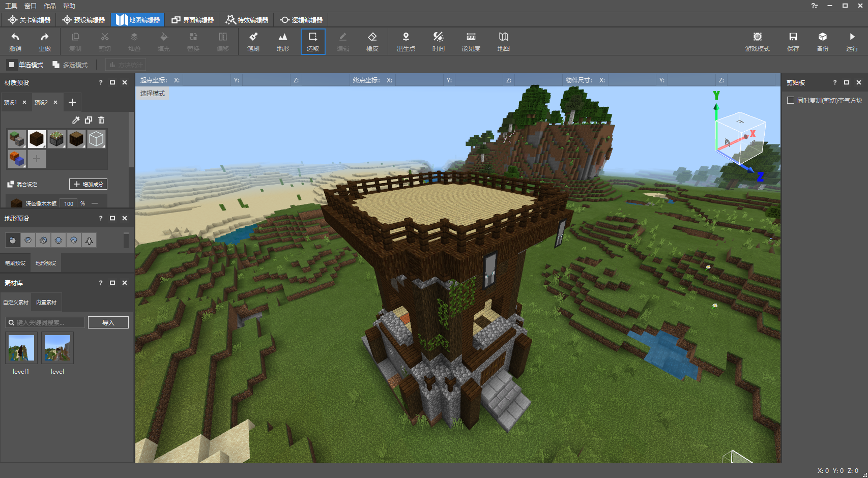The width and height of the screenshot is (868, 478).
Task: Pick the tree-shaped terrain preset
Action: click(x=89, y=241)
